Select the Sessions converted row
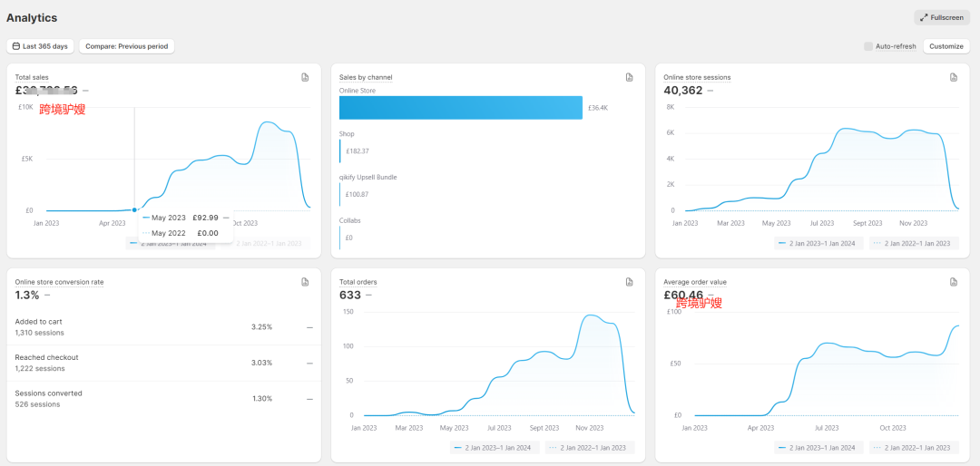 pos(163,399)
